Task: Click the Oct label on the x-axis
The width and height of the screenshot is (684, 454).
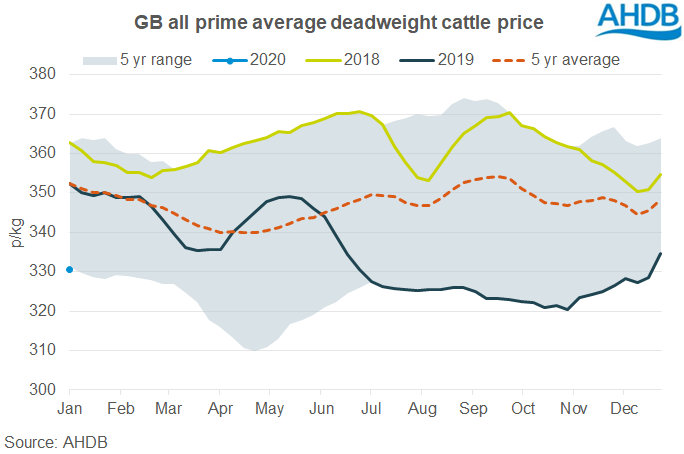Action: pos(522,409)
